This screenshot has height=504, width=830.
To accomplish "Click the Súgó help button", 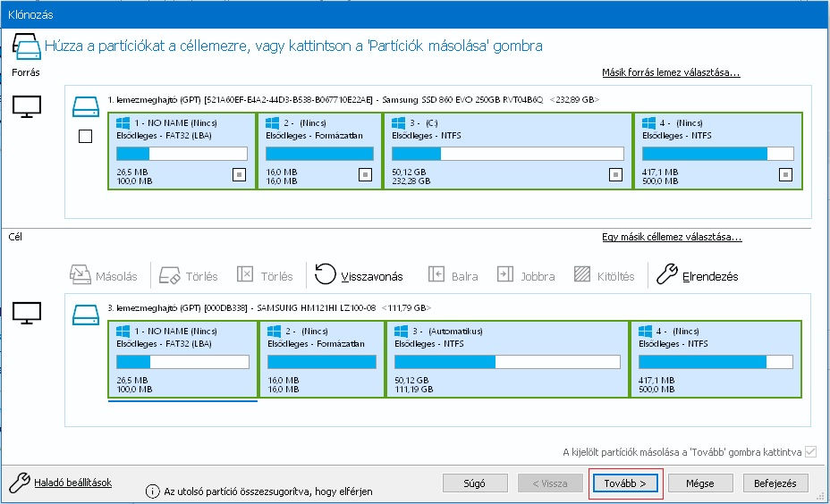I will pyautogui.click(x=476, y=483).
